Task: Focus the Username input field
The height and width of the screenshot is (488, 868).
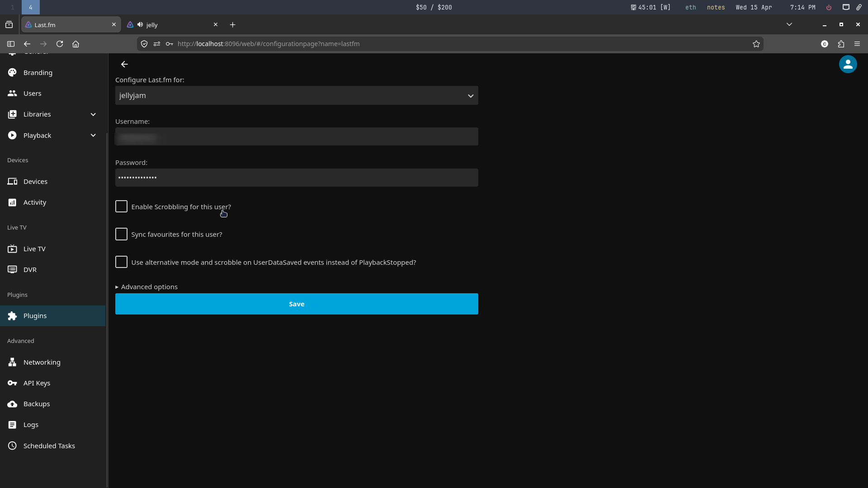Action: pos(297,136)
